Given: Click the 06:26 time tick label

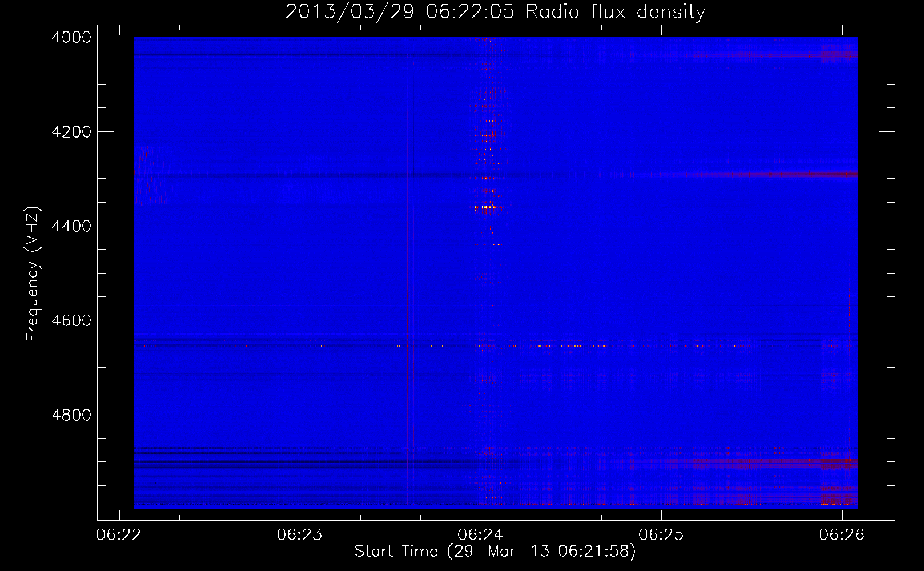Looking at the screenshot, I should [842, 535].
